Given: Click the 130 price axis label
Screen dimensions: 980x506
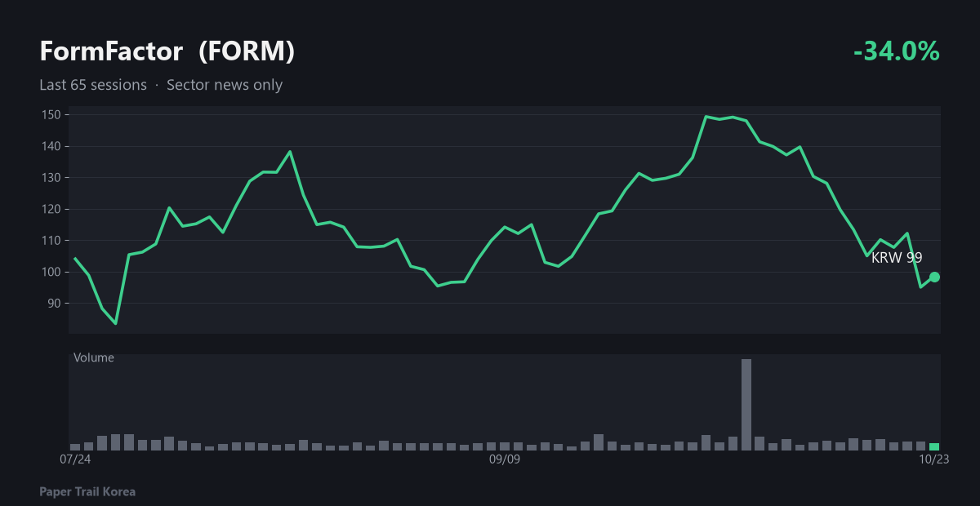Looking at the screenshot, I should pyautogui.click(x=51, y=177).
